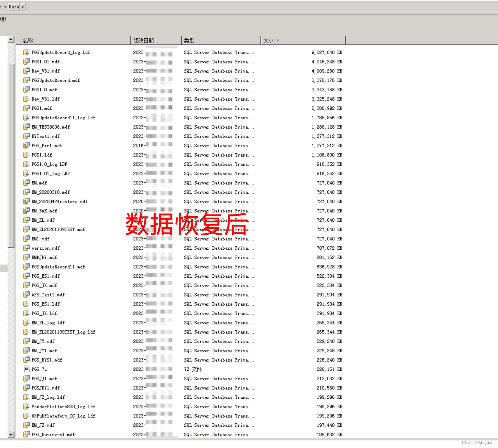Click the Data breadcrumb segment
This screenshot has height=448, width=498.
pos(14,7)
